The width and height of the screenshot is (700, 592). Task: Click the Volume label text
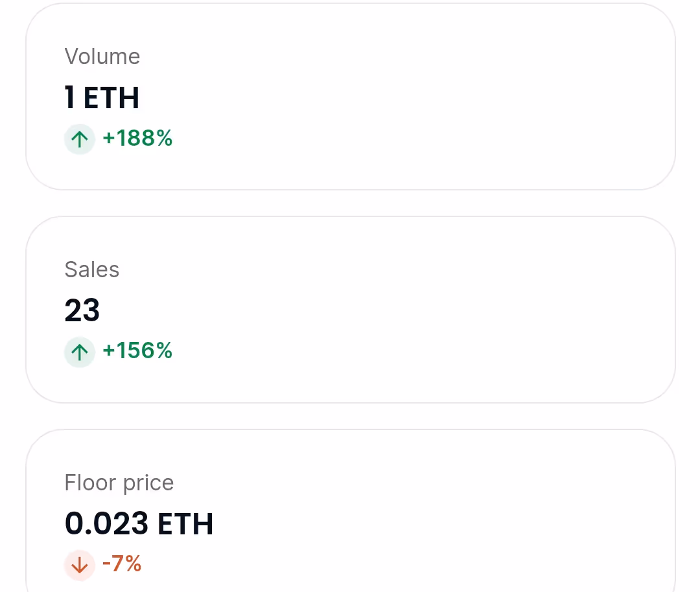pyautogui.click(x=102, y=57)
